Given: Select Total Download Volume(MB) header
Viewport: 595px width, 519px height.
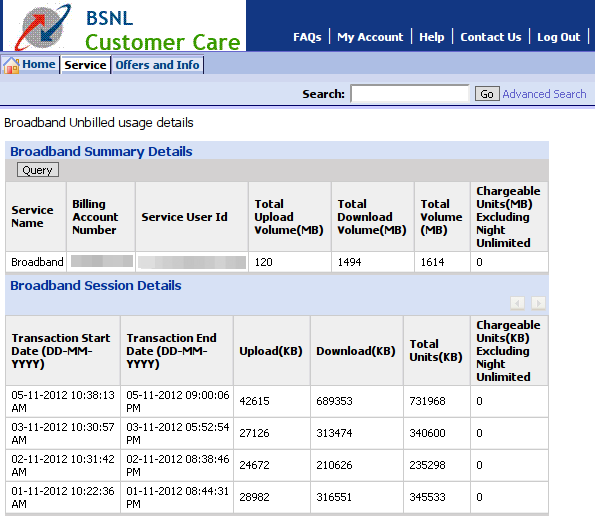Looking at the screenshot, I should click(373, 216).
